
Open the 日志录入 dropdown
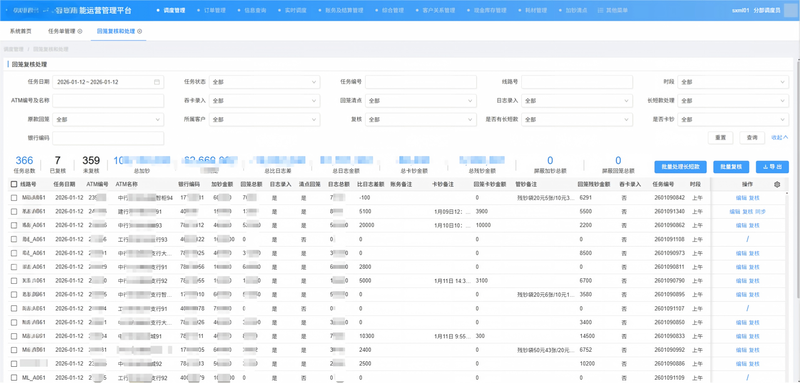577,101
